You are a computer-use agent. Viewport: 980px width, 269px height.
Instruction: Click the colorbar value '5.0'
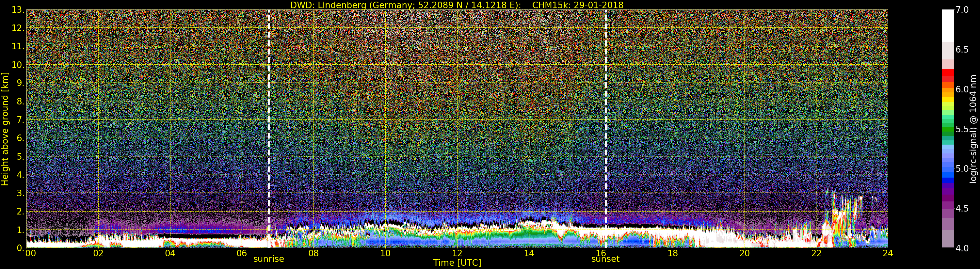[962, 168]
